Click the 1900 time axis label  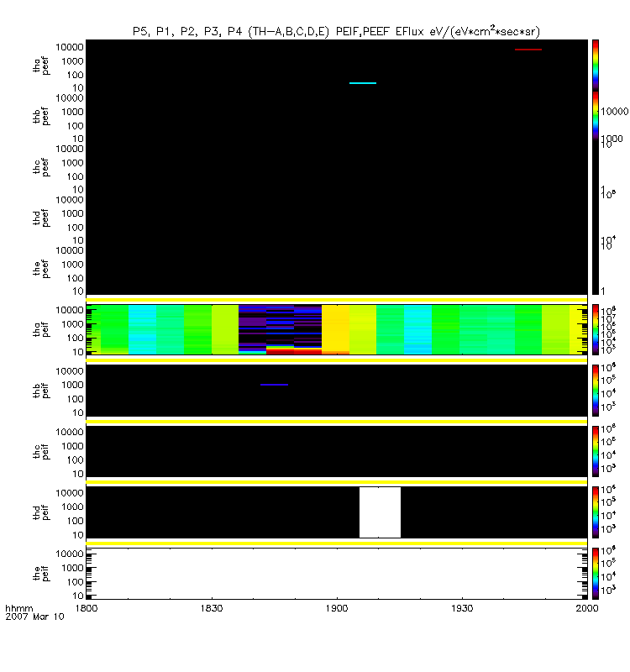pyautogui.click(x=337, y=606)
